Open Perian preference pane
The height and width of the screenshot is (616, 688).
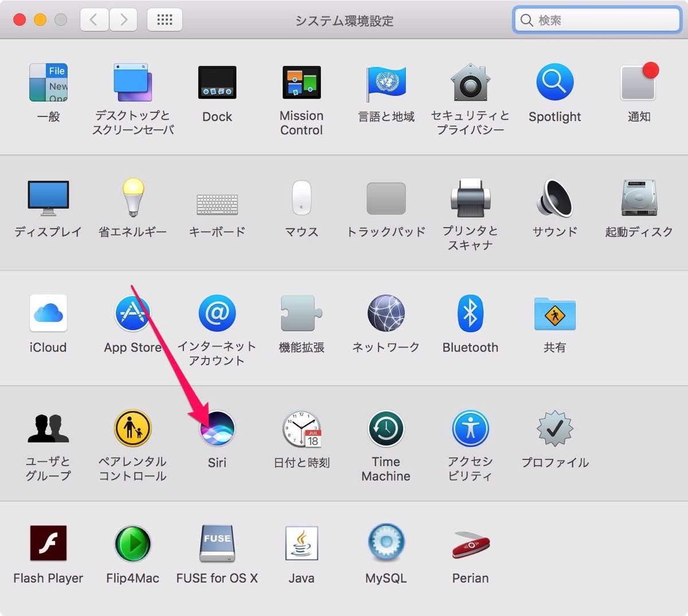click(470, 545)
